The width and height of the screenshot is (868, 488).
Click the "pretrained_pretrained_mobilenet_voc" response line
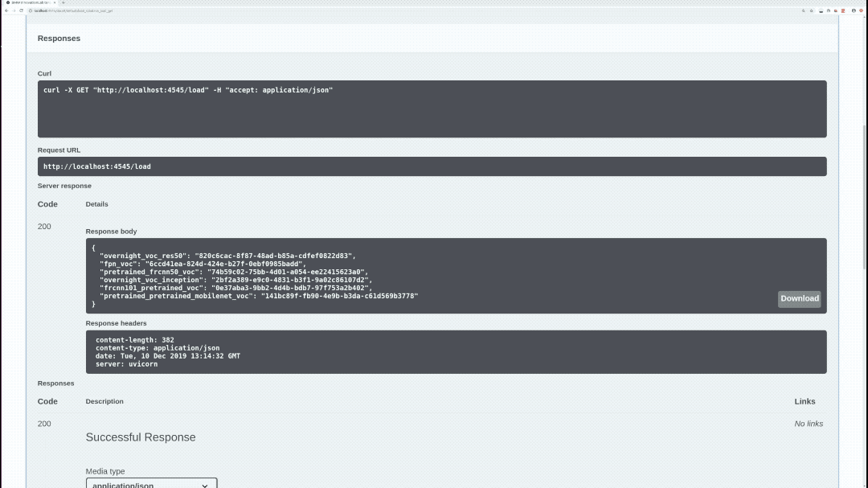pyautogui.click(x=259, y=296)
